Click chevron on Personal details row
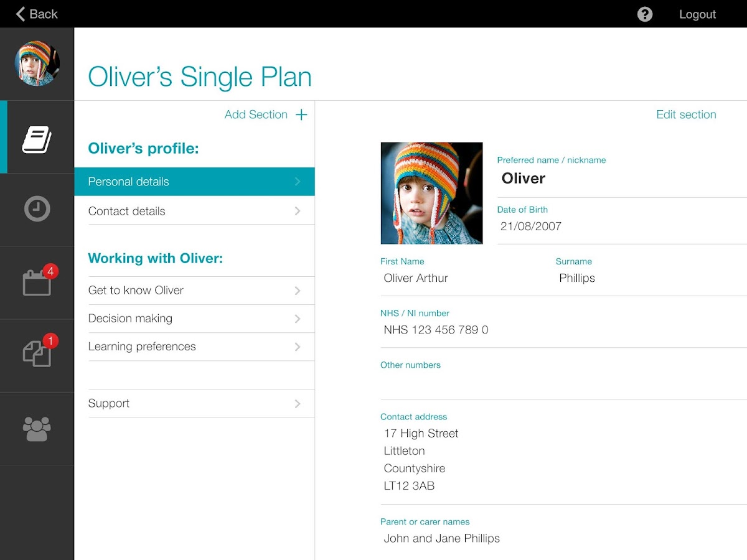The width and height of the screenshot is (747, 560). pos(298,182)
